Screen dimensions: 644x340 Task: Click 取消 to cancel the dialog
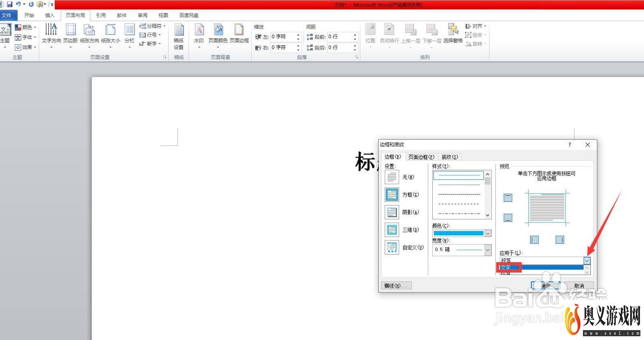pyautogui.click(x=579, y=286)
